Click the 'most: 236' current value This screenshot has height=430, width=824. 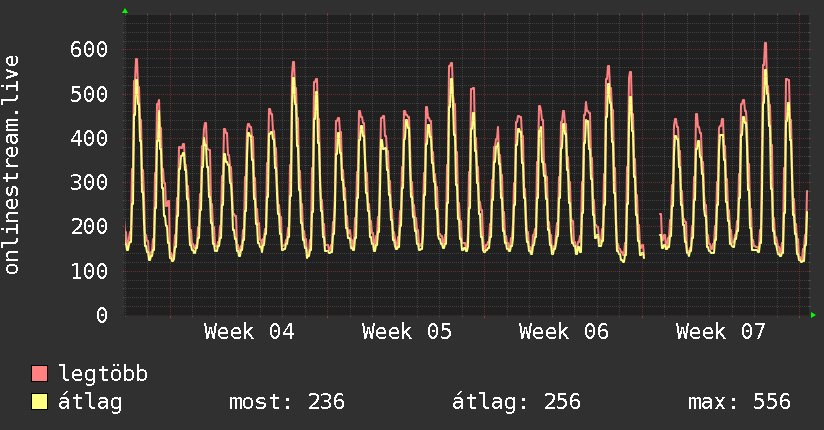pyautogui.click(x=287, y=403)
